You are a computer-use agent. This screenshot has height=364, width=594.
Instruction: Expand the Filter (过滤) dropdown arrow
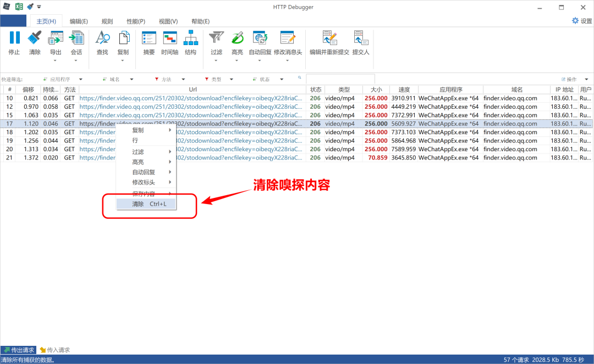pyautogui.click(x=216, y=60)
